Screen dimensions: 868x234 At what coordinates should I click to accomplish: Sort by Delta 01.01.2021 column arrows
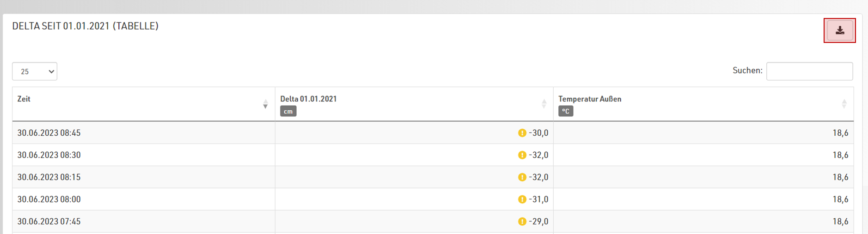(x=544, y=104)
